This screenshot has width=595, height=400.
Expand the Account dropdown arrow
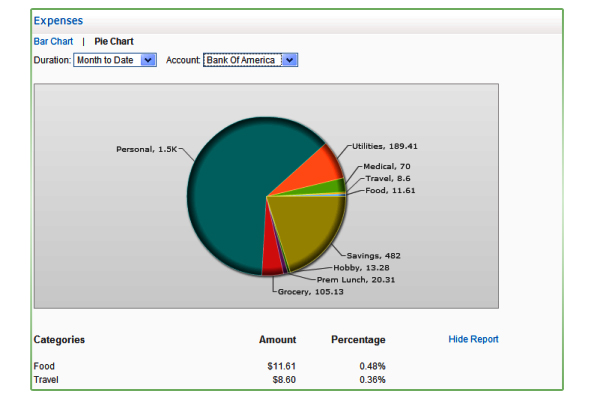(290, 60)
